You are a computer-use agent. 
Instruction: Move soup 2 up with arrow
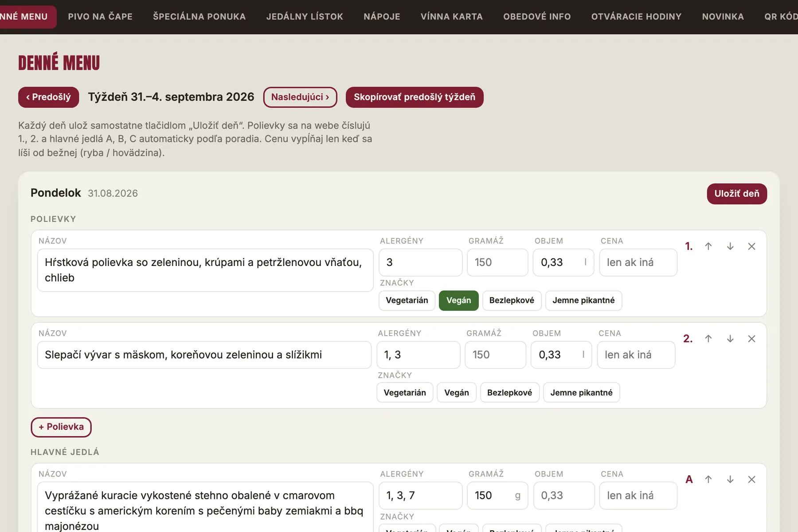(708, 339)
